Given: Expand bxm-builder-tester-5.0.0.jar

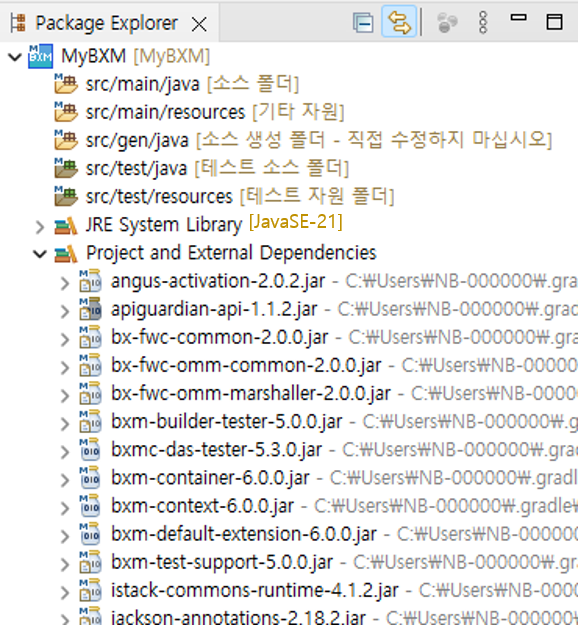Looking at the screenshot, I should (x=65, y=424).
